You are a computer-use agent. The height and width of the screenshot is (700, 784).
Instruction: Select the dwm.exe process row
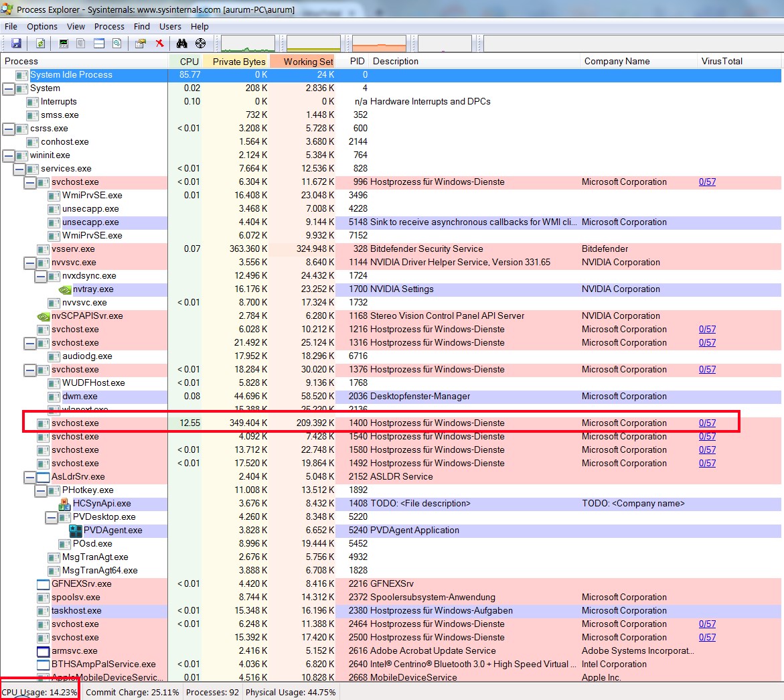(390, 397)
